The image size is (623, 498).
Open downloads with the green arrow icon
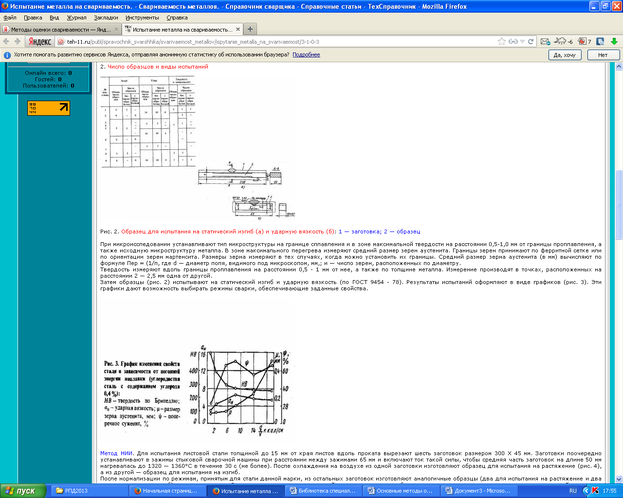click(x=614, y=41)
